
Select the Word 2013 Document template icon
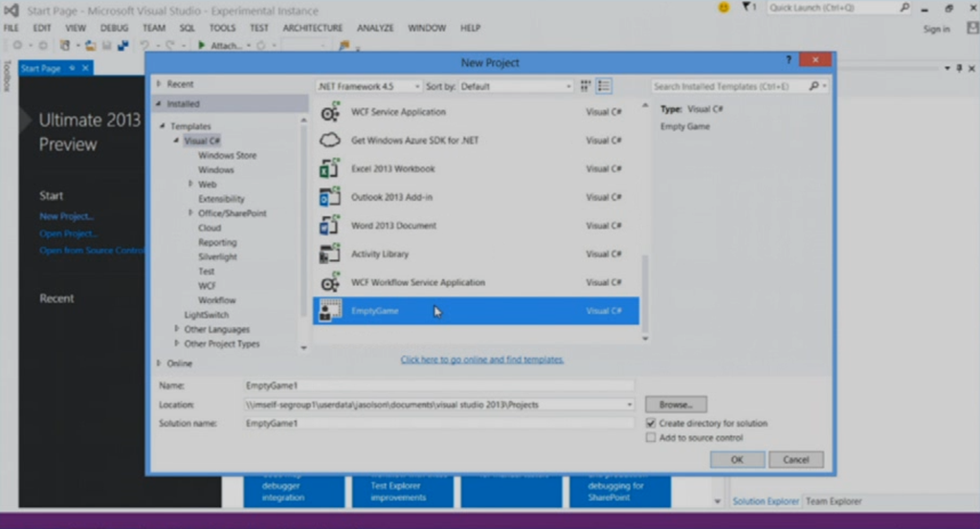pyautogui.click(x=330, y=226)
